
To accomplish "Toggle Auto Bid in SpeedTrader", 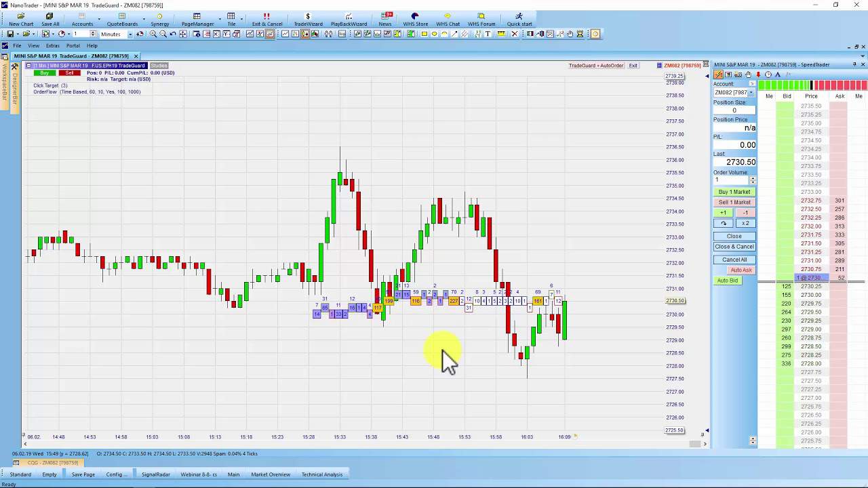I will coord(728,281).
